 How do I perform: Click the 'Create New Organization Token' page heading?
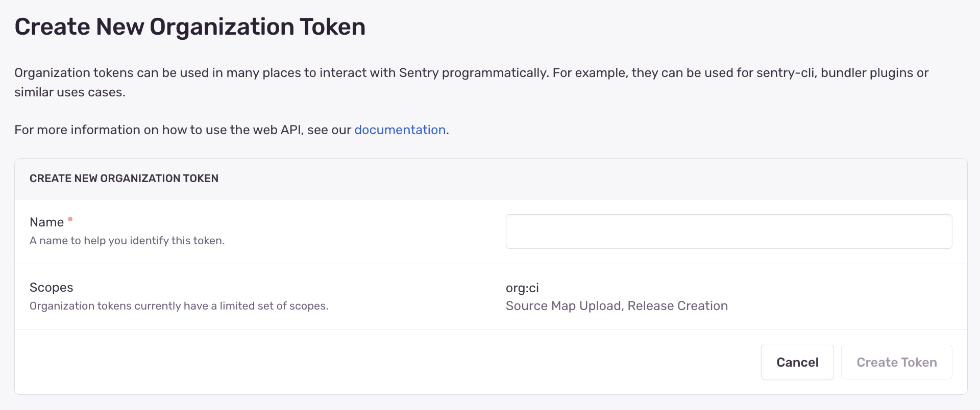tap(190, 27)
